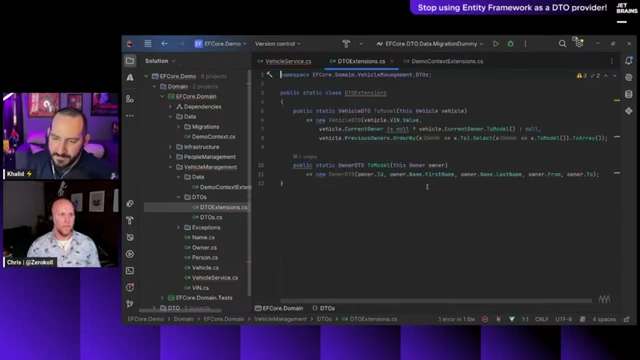Open Vehicle.cs in the solution tree
The height and width of the screenshot is (360, 640).
coord(201,268)
